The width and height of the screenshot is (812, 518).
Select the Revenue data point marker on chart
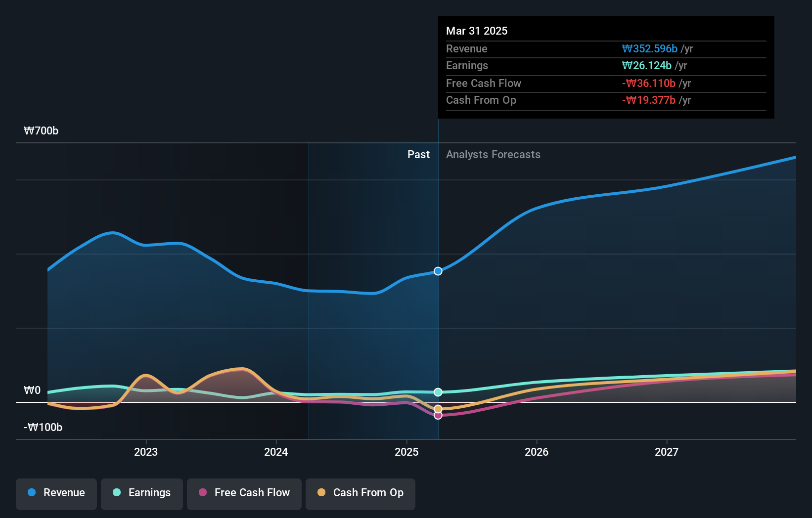[438, 271]
